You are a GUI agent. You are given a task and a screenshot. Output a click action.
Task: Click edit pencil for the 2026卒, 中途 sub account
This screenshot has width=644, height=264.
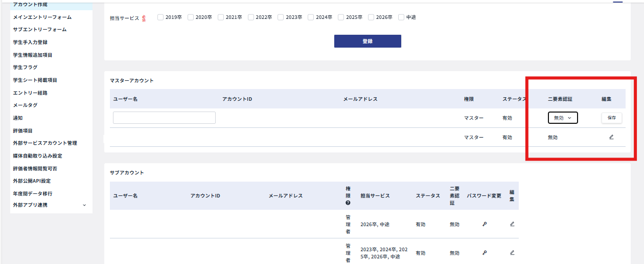(512, 224)
